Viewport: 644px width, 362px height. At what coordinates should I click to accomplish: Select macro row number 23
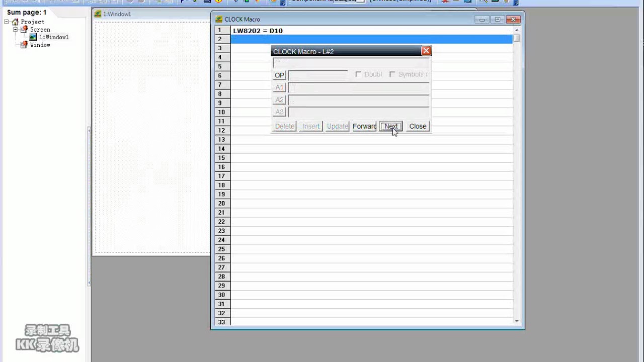click(221, 231)
